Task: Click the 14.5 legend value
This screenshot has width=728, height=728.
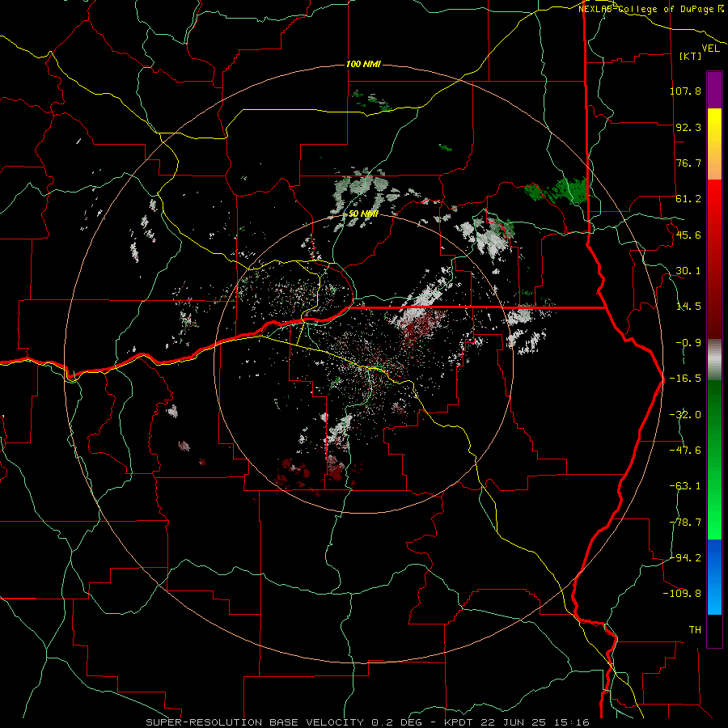Action: [688, 307]
